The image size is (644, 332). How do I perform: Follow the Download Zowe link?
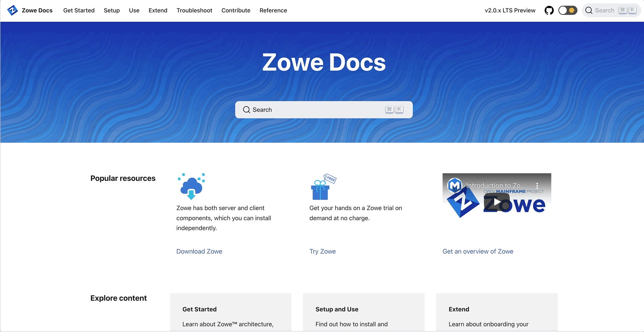pos(199,251)
